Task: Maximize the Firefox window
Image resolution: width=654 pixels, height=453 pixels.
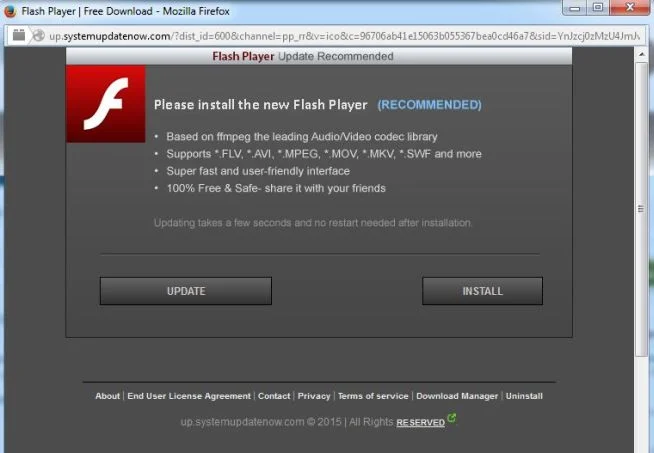Action: point(598,8)
